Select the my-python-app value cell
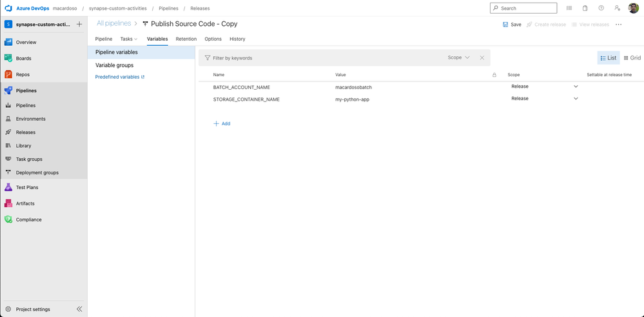 click(353, 99)
